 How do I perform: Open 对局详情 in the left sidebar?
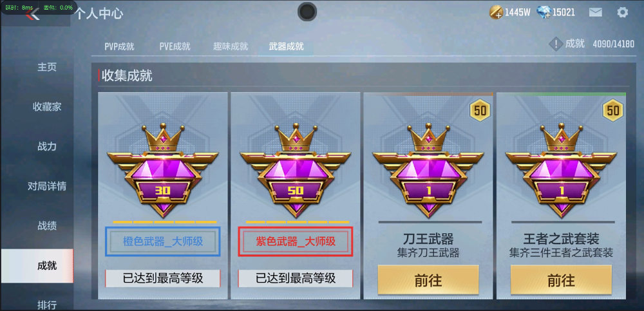coord(47,186)
